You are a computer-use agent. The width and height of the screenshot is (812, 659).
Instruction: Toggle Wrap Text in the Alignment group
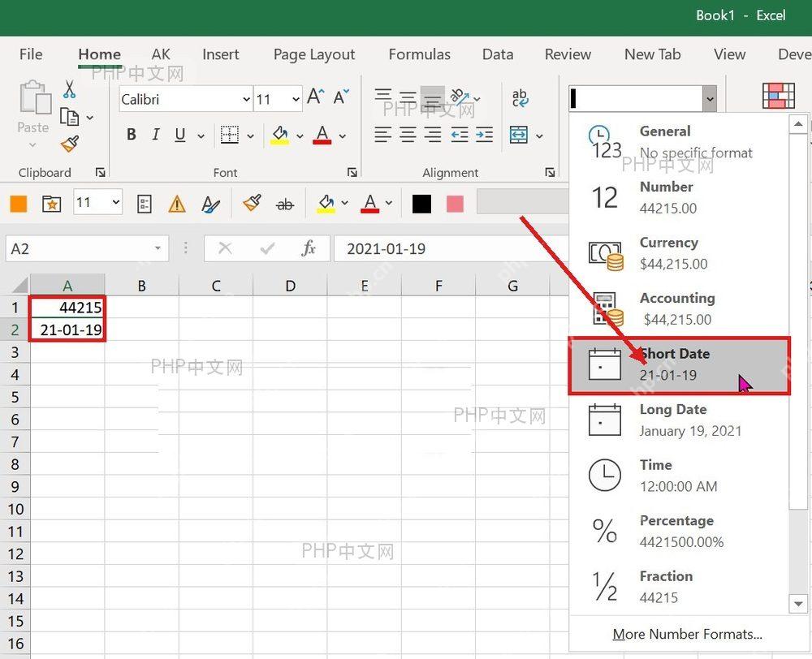coord(520,97)
